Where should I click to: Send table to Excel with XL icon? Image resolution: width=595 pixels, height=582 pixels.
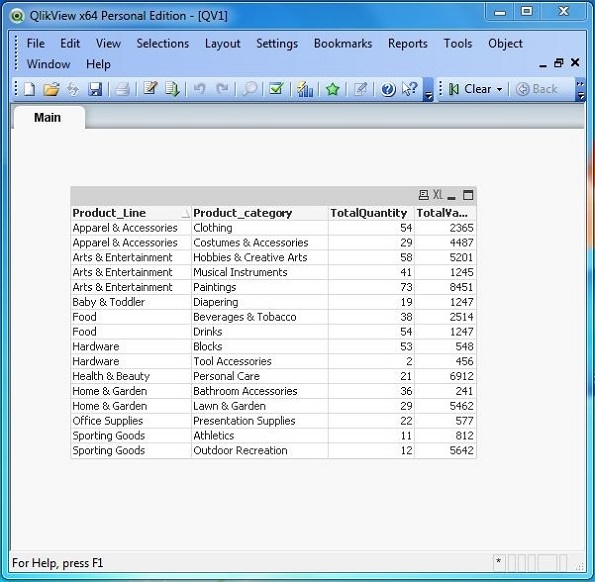438,195
